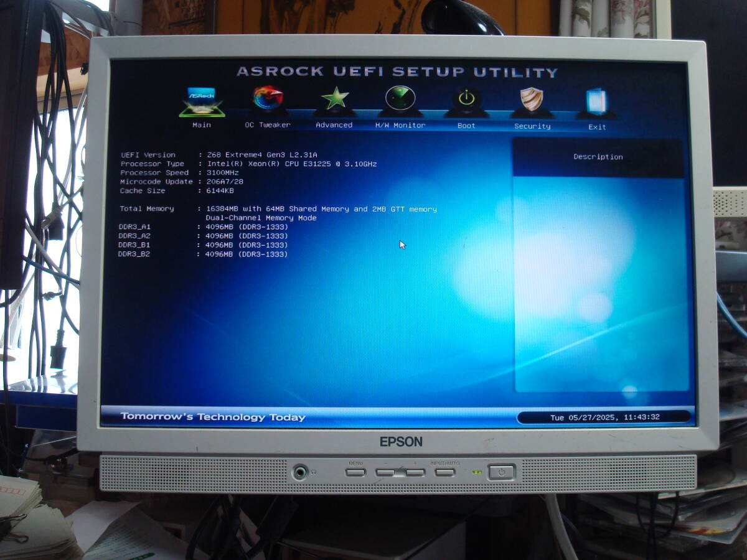Go to the Advanced tab label

(x=334, y=125)
